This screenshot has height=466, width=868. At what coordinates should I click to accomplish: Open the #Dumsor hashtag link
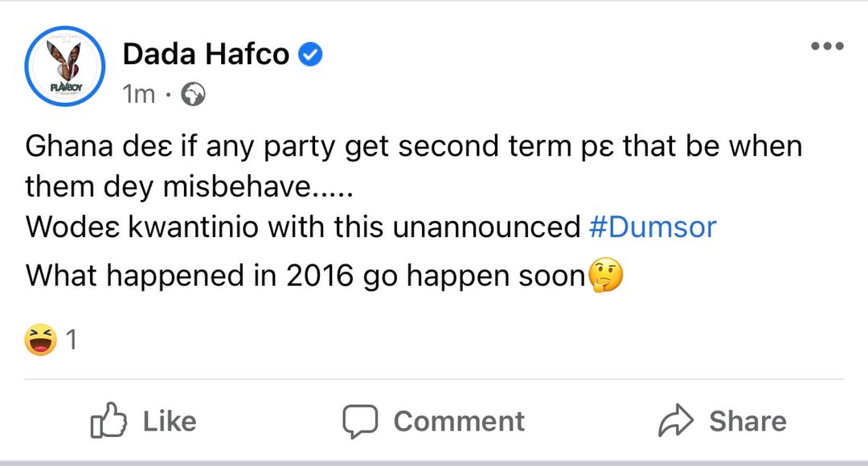[653, 227]
